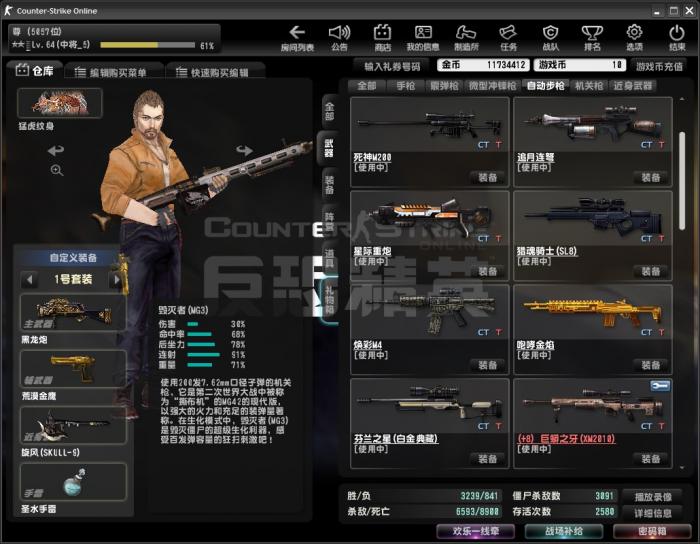This screenshot has width=700, height=544.
Task: Filter weapons by All (全部) tab
Action: [x=367, y=86]
